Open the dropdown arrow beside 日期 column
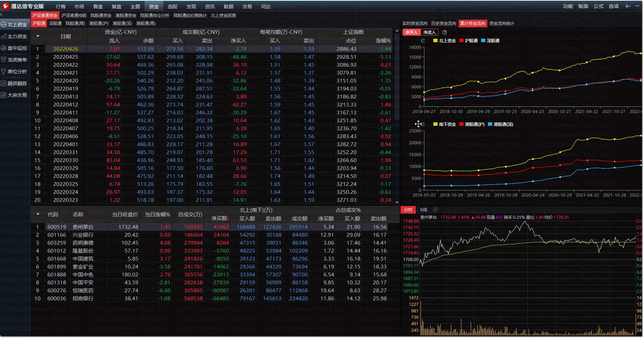Image resolution: width=644 pixels, height=338 pixels. 38,36
